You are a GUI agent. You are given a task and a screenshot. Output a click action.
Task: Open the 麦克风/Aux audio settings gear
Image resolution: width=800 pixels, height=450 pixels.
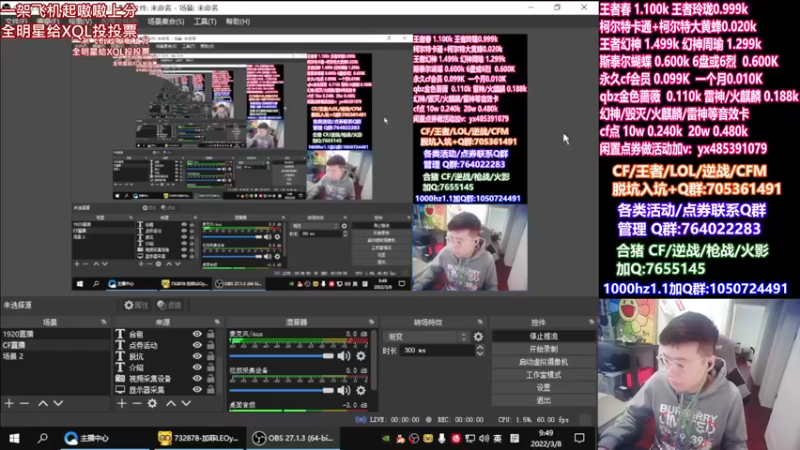(x=361, y=356)
